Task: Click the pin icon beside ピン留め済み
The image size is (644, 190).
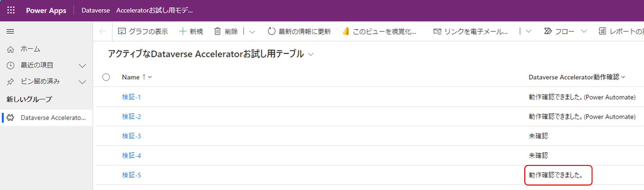Action: coord(11,82)
